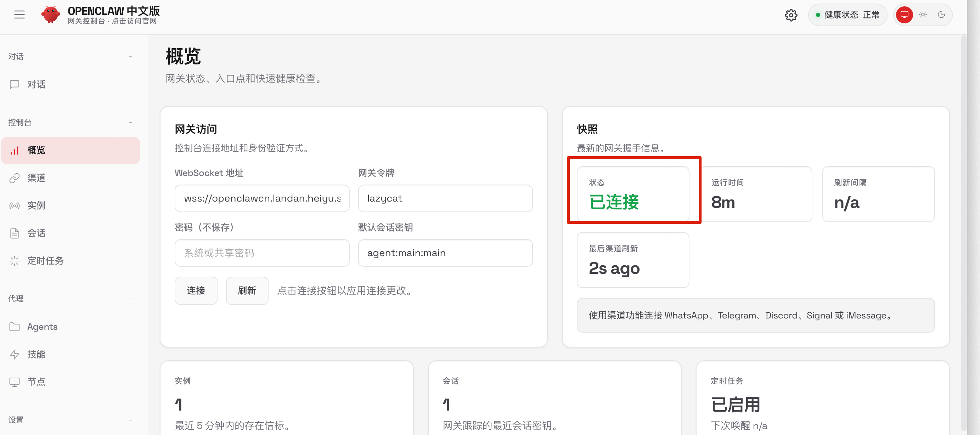Focus the 密码 password input field
Screen dimensions: 980x435
click(262, 253)
